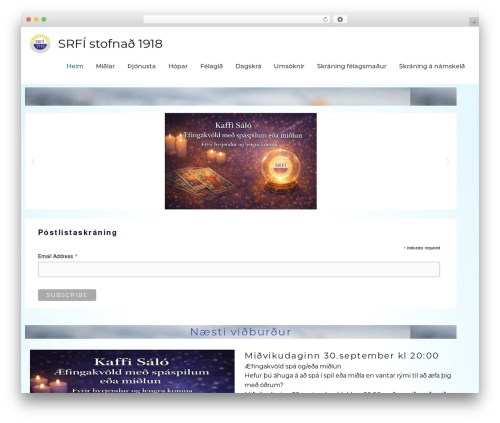
Task: Focus the Email Address field
Action: [x=239, y=269]
